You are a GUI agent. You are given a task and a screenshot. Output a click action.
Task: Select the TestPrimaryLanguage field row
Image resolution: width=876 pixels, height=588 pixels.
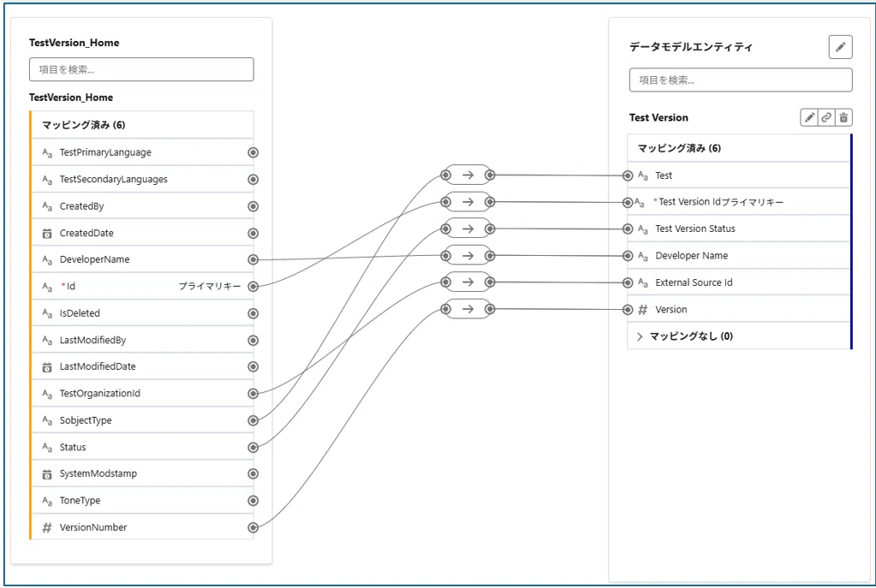point(142,152)
